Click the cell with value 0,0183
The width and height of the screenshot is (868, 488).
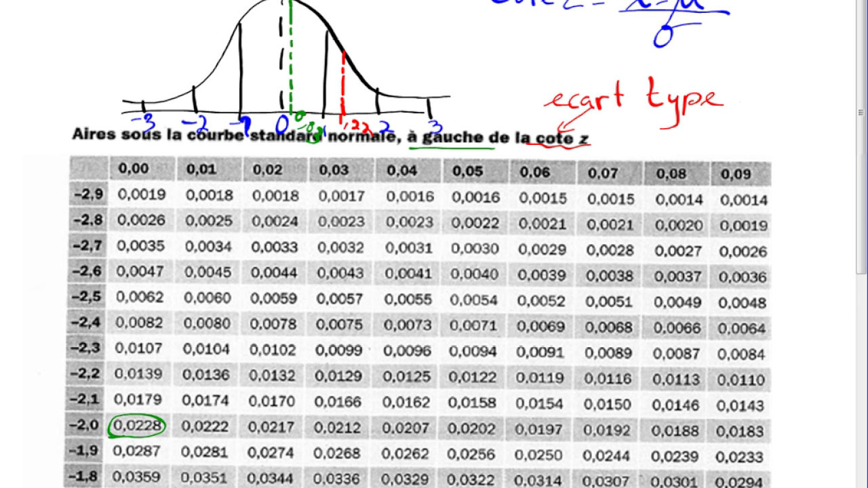pyautogui.click(x=741, y=431)
